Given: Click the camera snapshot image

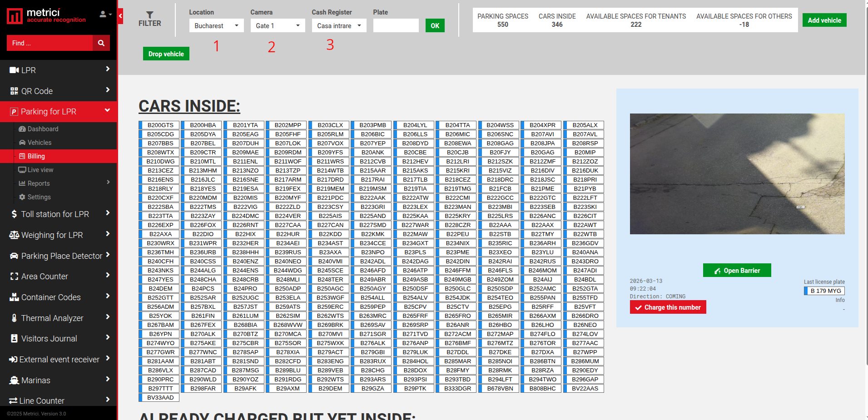Looking at the screenshot, I should (x=737, y=173).
